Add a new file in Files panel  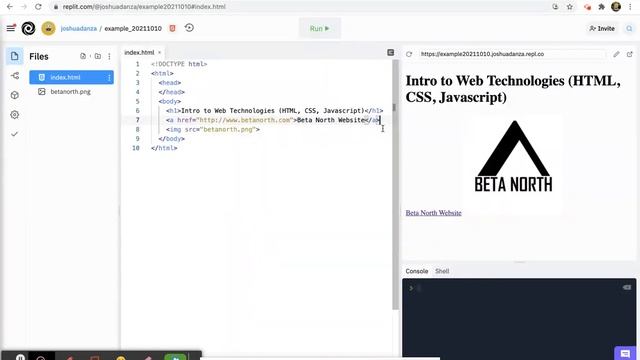click(83, 56)
